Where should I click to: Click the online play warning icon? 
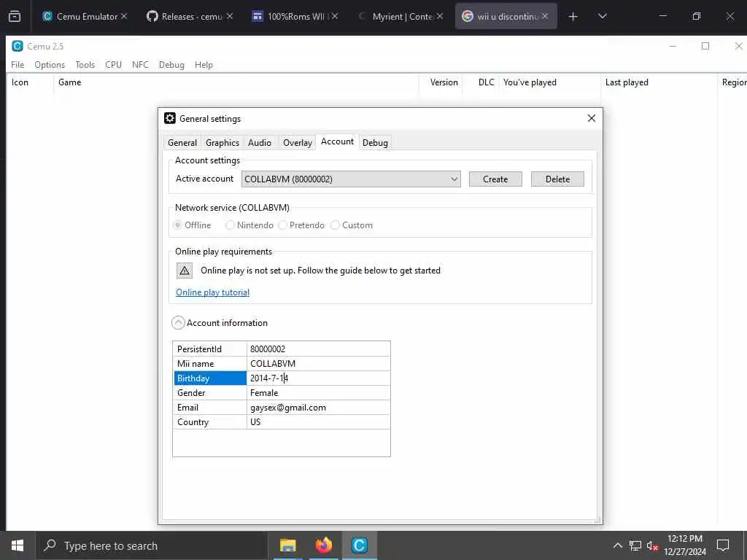pyautogui.click(x=185, y=271)
